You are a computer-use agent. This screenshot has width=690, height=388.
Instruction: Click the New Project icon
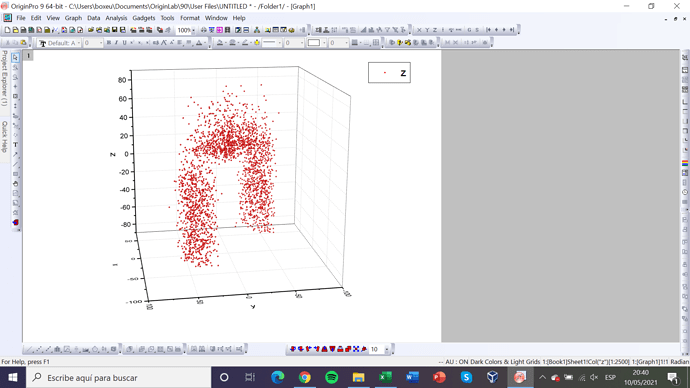tap(7, 30)
